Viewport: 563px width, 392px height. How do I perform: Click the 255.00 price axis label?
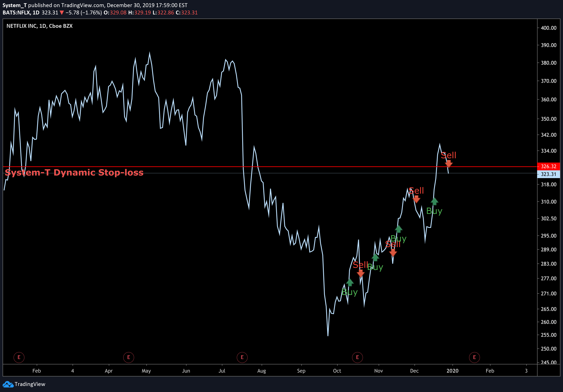click(x=549, y=335)
